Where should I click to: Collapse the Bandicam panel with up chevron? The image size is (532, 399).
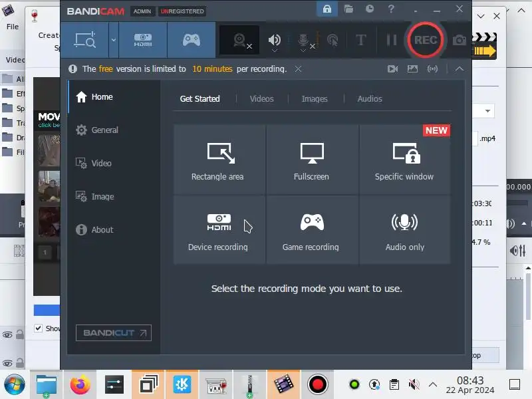coord(460,69)
